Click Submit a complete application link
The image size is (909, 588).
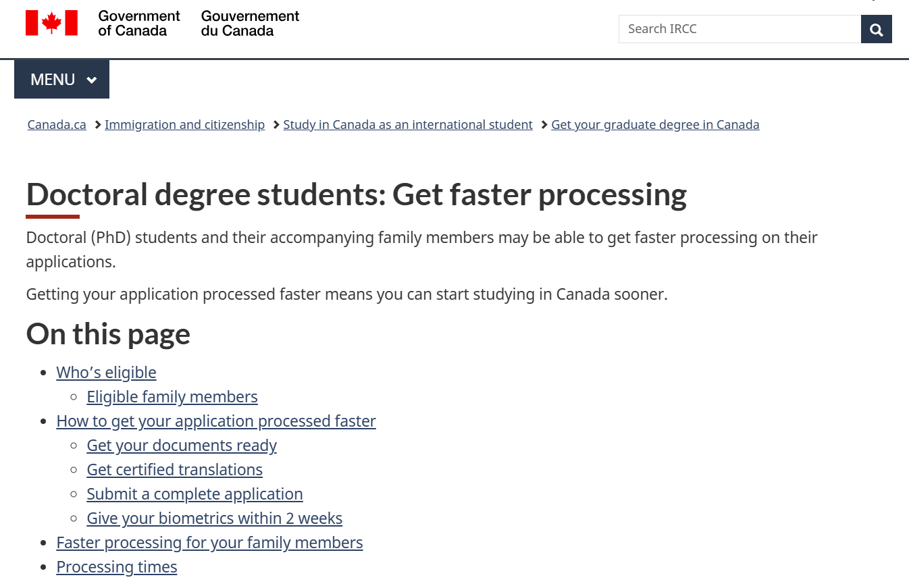click(x=194, y=494)
